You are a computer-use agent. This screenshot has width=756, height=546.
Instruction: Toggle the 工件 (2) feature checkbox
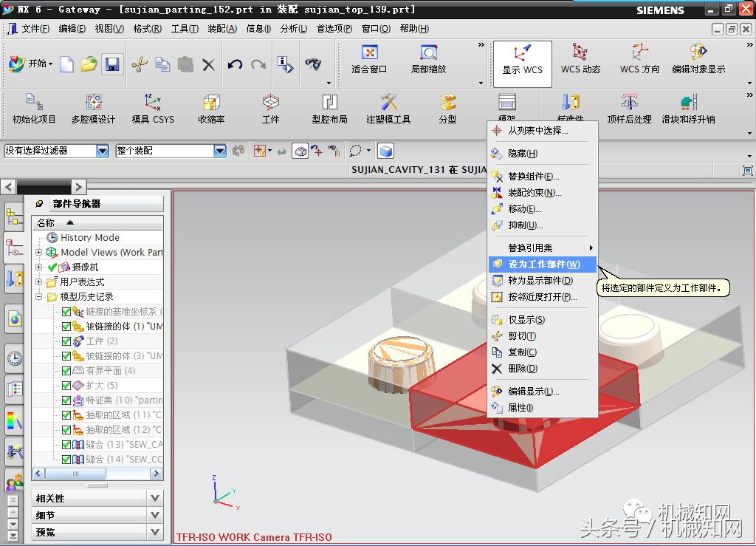66,341
